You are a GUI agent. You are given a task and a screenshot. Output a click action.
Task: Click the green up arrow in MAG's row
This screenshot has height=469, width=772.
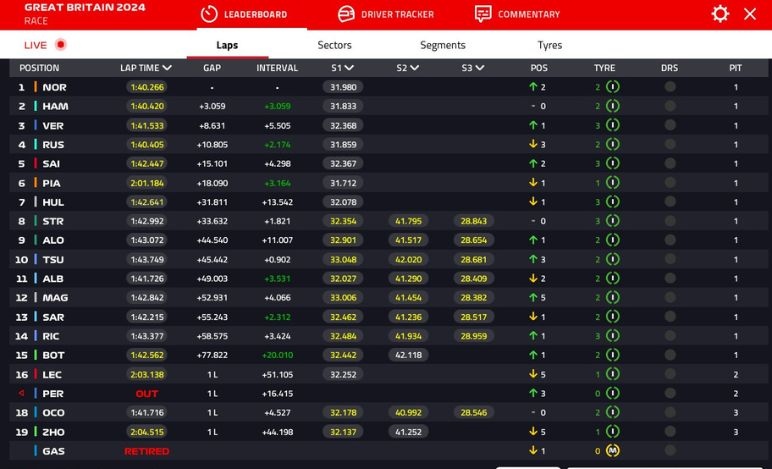click(x=533, y=297)
